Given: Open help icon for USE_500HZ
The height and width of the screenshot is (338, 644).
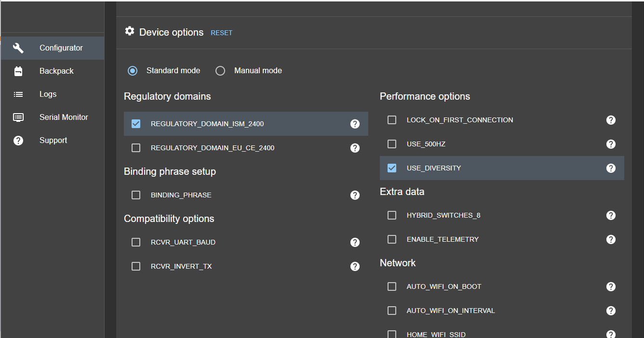Looking at the screenshot, I should coord(611,144).
